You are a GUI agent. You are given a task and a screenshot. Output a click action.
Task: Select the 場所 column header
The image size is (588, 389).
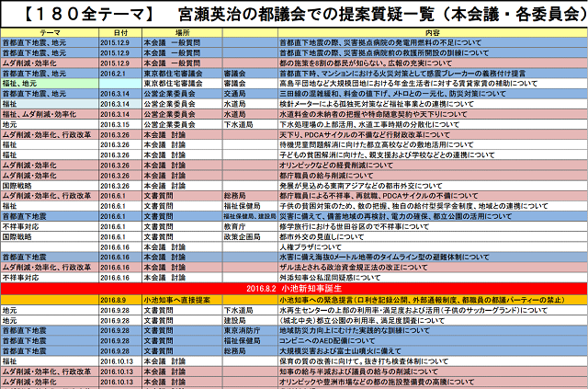click(182, 33)
